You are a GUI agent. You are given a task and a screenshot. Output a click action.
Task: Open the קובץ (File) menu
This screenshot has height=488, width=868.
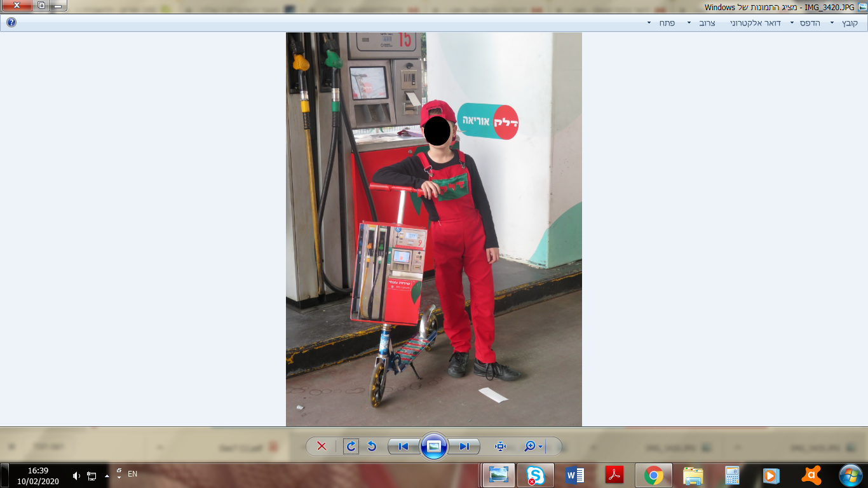coord(844,23)
